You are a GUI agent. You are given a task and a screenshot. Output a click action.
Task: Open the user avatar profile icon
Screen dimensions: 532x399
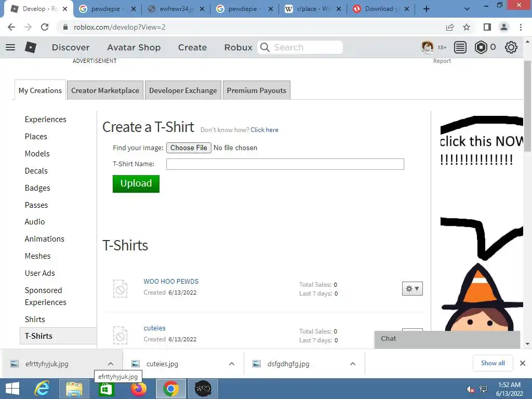(x=427, y=47)
